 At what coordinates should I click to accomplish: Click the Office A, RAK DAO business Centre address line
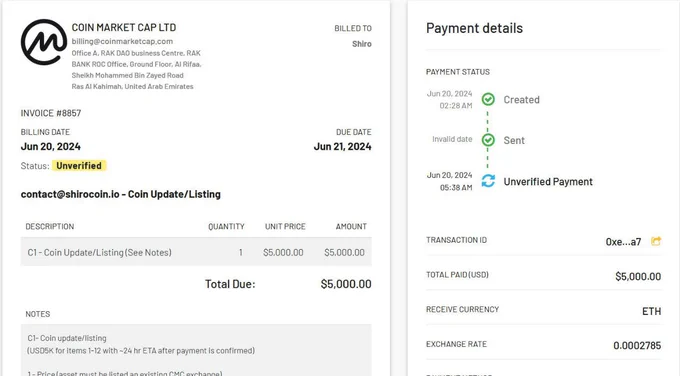point(136,53)
